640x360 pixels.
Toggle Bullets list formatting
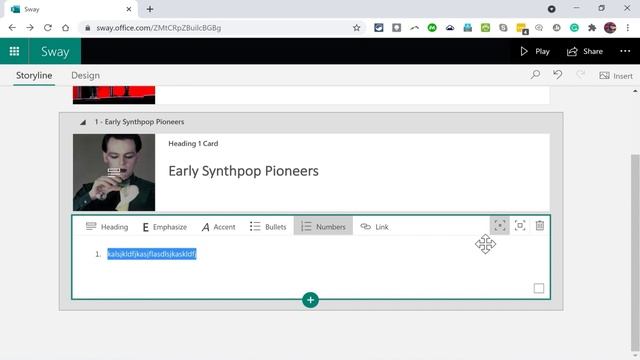click(x=268, y=227)
